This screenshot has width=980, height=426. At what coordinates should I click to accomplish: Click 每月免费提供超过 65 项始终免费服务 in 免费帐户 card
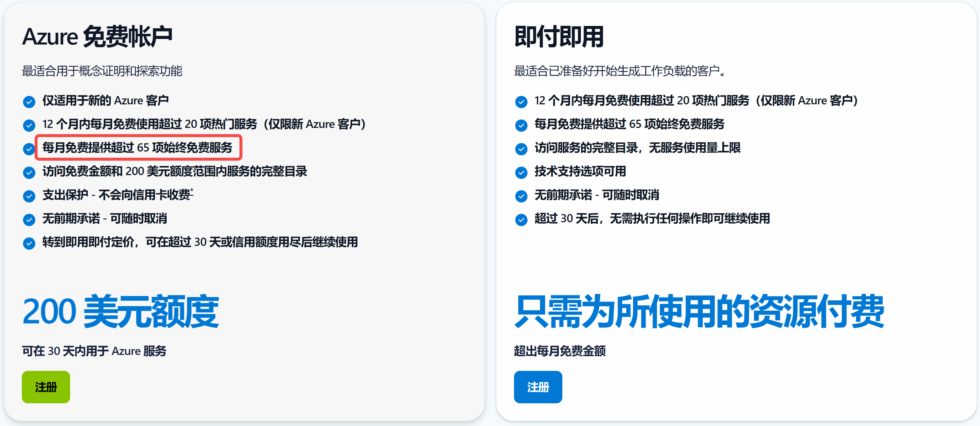[x=137, y=148]
